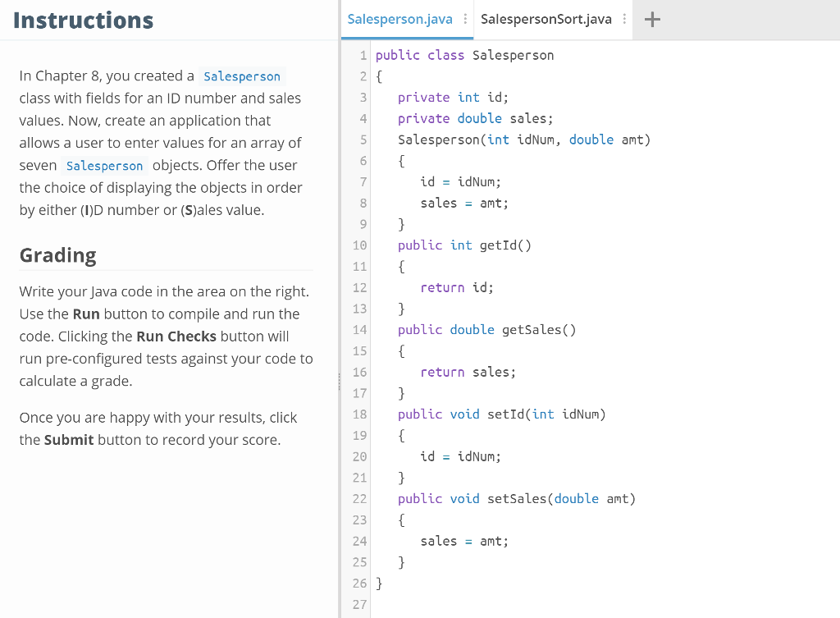Screen dimensions: 840x618
Task: Click 'return id;' on line 12
Action: tap(457, 288)
